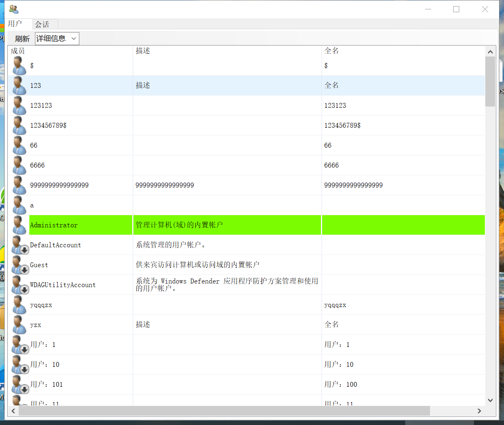Click 描述 cell in yzx row

pyautogui.click(x=143, y=325)
